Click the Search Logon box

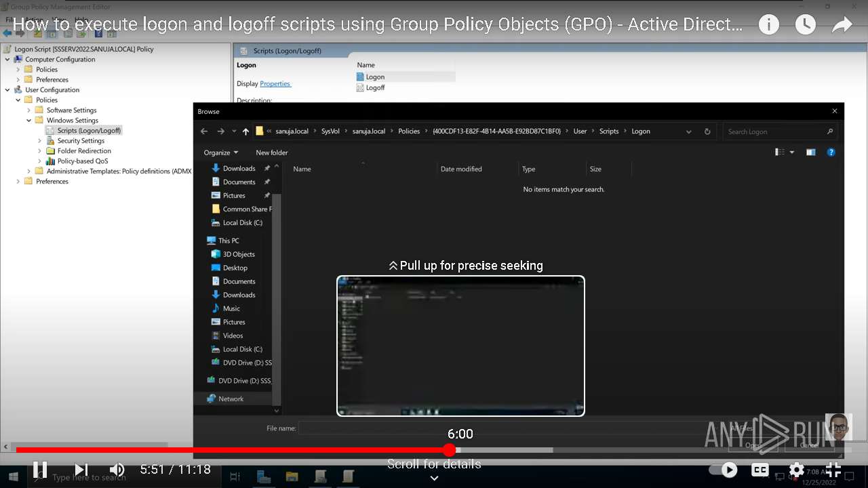coord(780,131)
